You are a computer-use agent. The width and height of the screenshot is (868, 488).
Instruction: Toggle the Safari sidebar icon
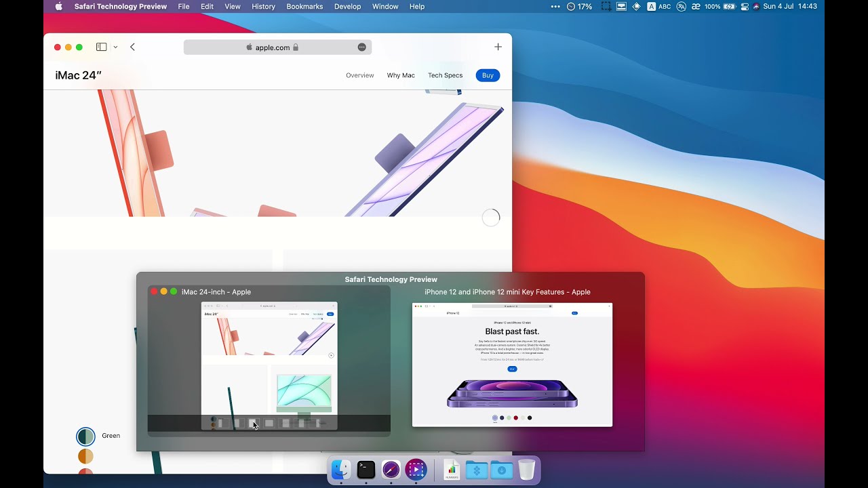pos(101,47)
